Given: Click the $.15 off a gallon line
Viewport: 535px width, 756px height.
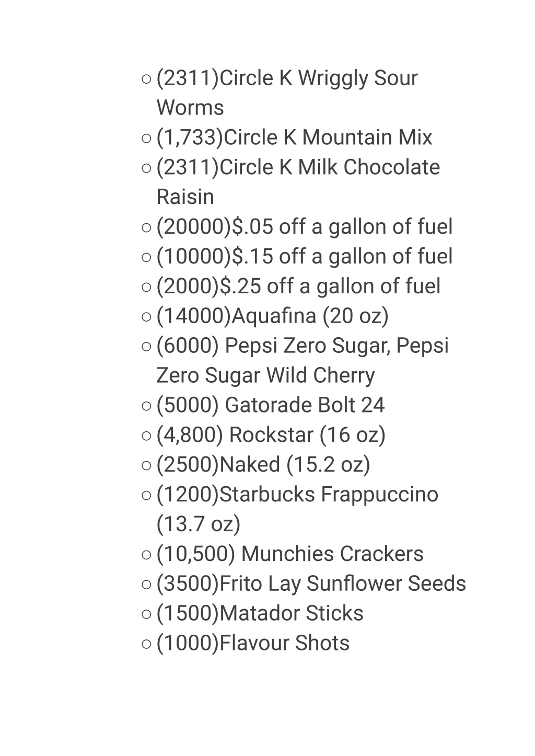Looking at the screenshot, I should coord(305,257).
